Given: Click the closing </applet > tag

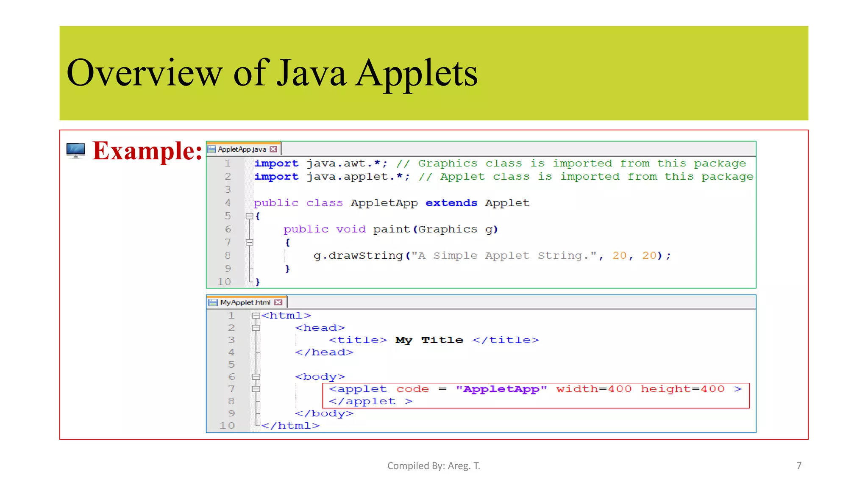Looking at the screenshot, I should (x=370, y=401).
